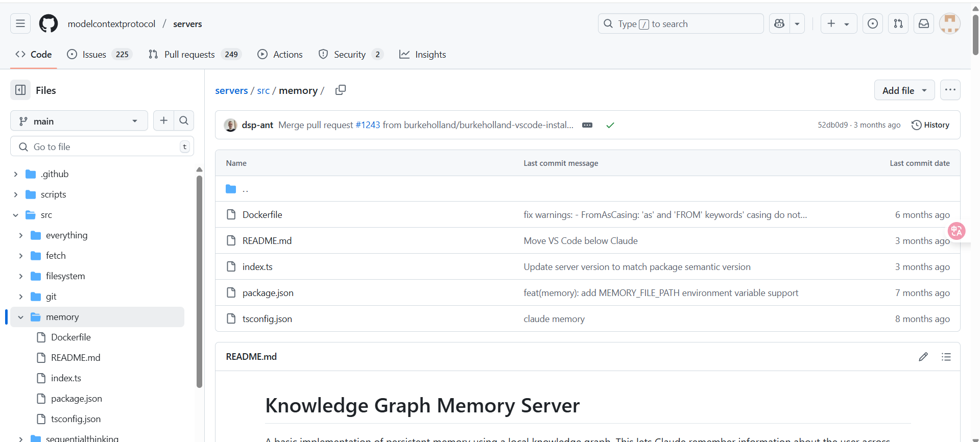Open the create new plus menu

pos(839,23)
